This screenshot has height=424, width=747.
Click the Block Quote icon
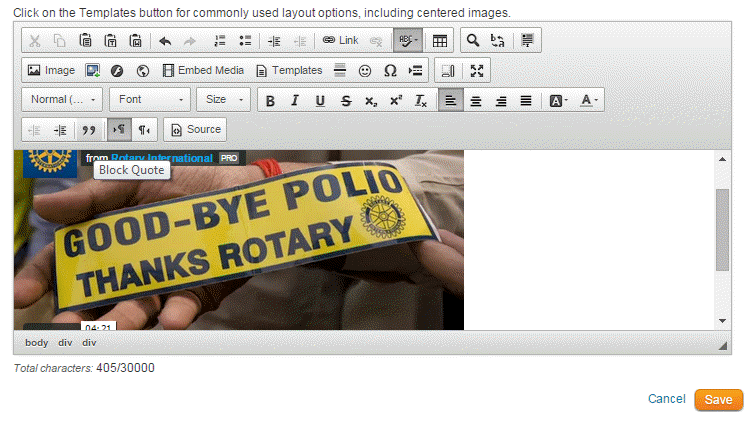point(88,130)
